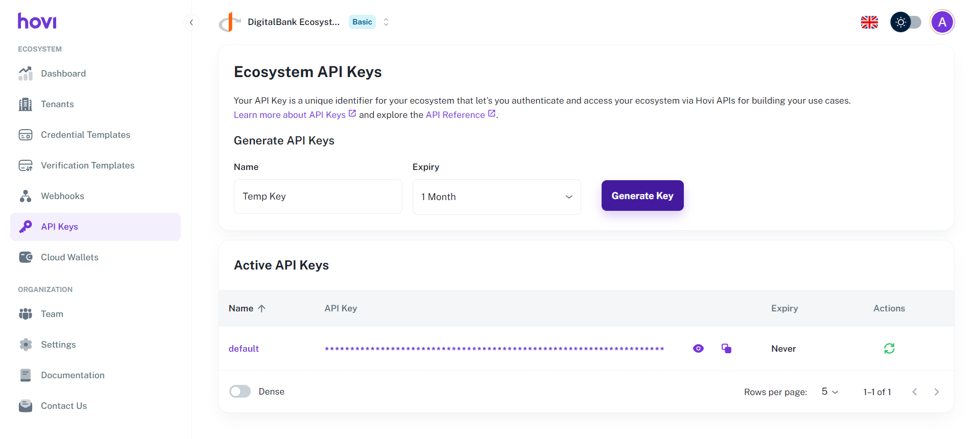Collapse the left sidebar
This screenshot has height=439, width=980.
191,22
